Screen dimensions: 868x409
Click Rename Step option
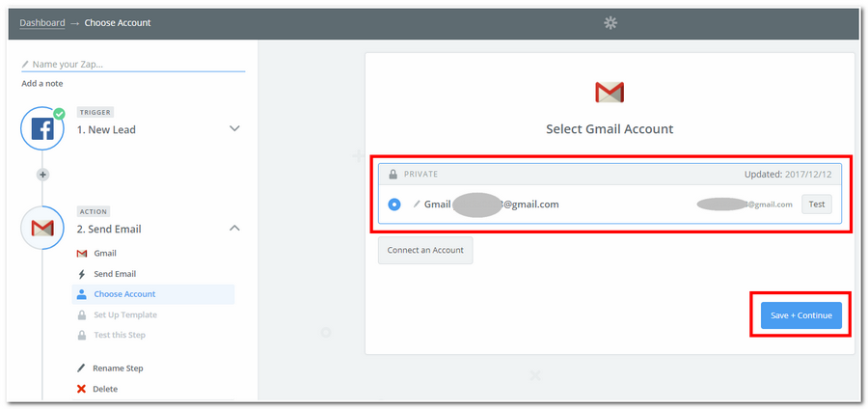[118, 368]
